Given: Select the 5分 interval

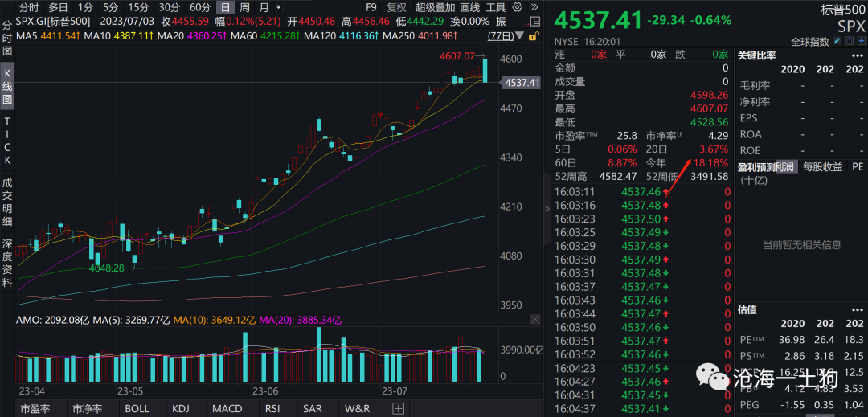Looking at the screenshot, I should point(110,8).
